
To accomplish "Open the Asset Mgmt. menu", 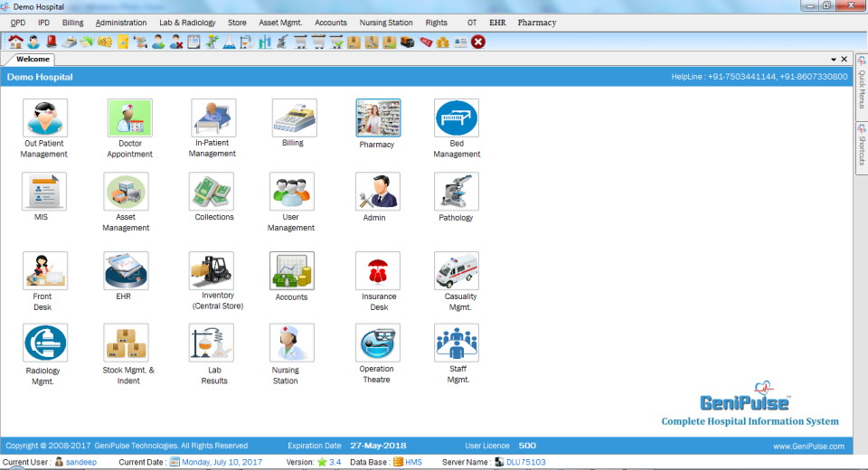I will (x=280, y=23).
